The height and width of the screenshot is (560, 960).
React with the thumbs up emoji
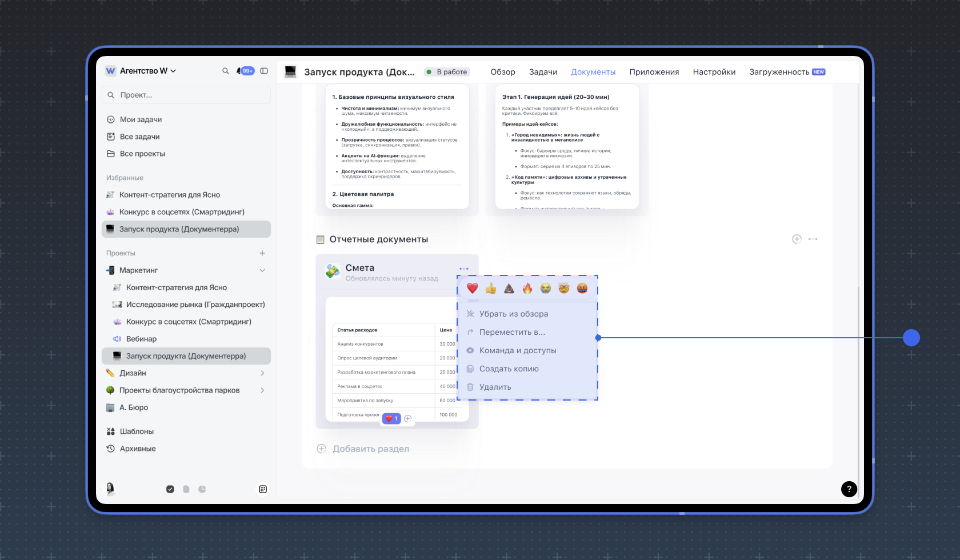point(491,288)
